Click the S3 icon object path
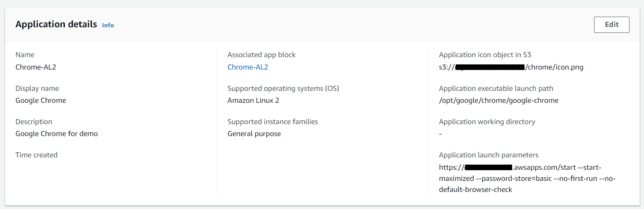This screenshot has width=644, height=209. coord(511,67)
